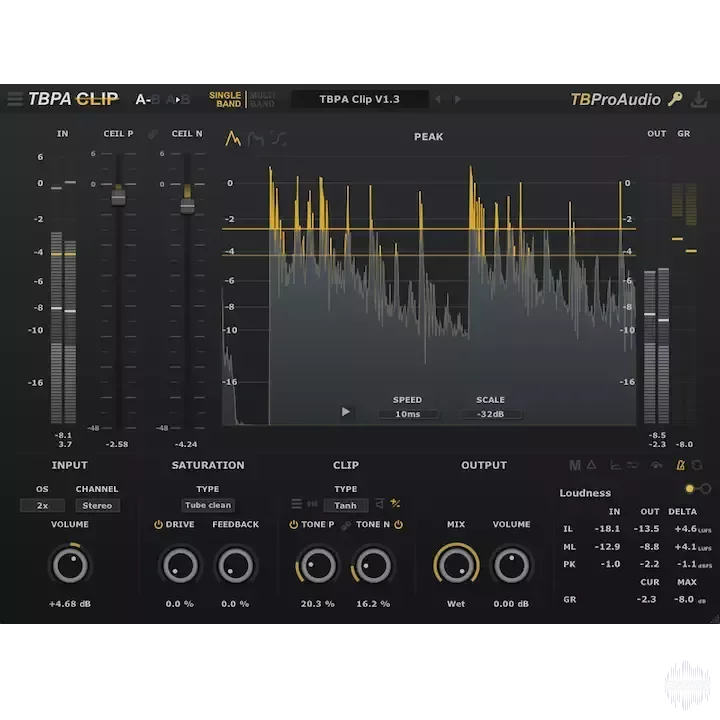Switch to Single Band mode
Image resolution: width=720 pixels, height=720 pixels.
coord(225,99)
